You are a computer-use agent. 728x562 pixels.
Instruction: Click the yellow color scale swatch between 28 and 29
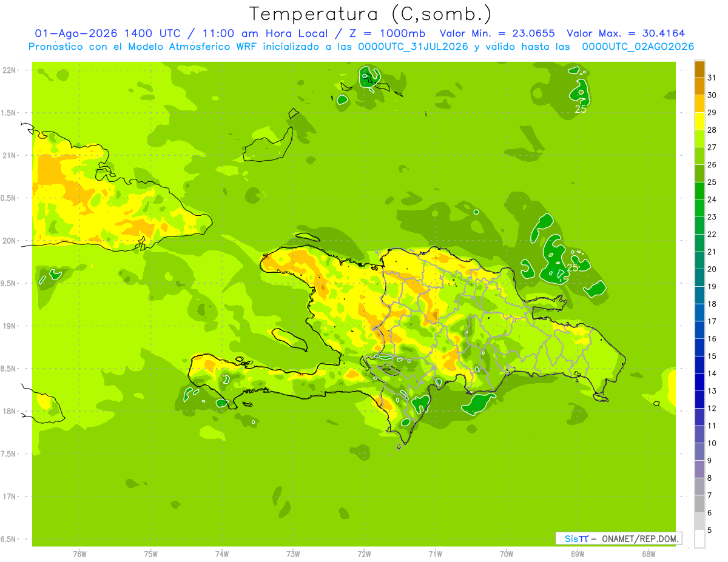(699, 121)
